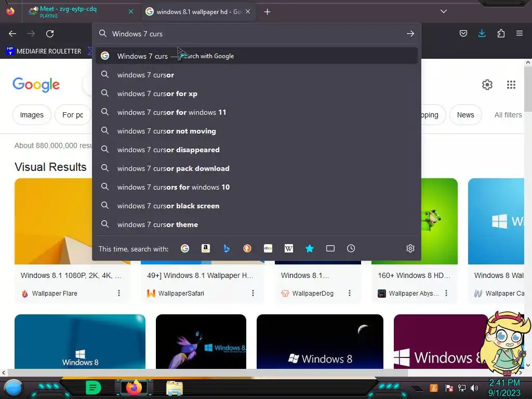
Task: Filter results by Images
Action: pos(32,115)
